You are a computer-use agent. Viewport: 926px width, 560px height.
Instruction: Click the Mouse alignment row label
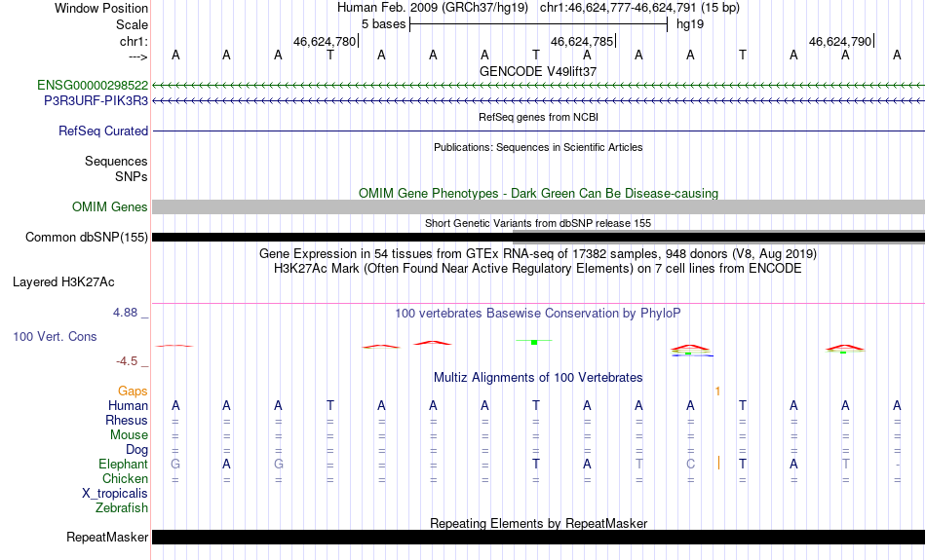point(129,435)
